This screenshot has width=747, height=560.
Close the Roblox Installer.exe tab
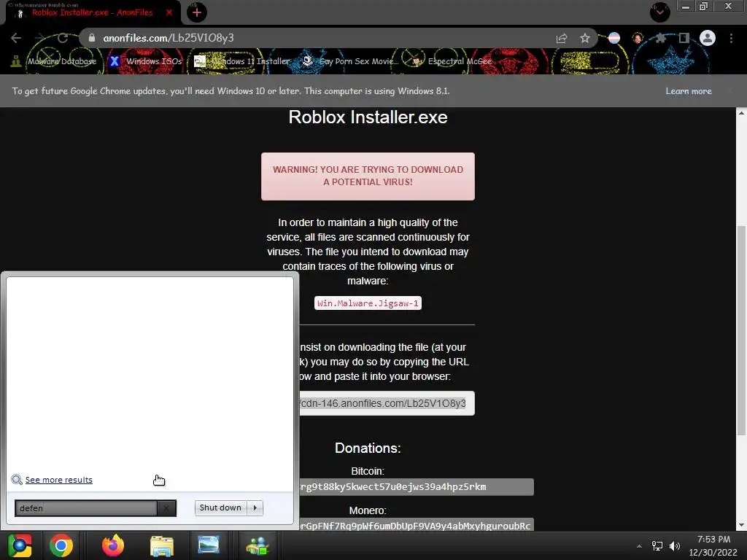click(x=169, y=12)
